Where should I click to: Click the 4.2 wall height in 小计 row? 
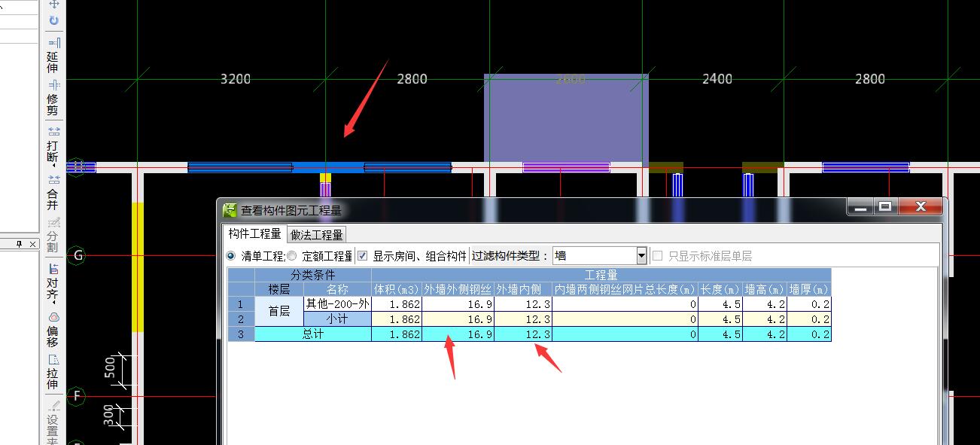(765, 319)
